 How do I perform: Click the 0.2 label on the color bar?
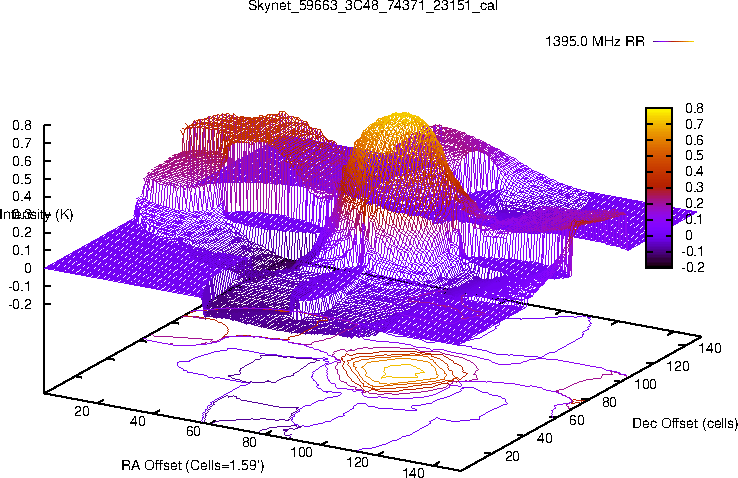click(x=694, y=204)
